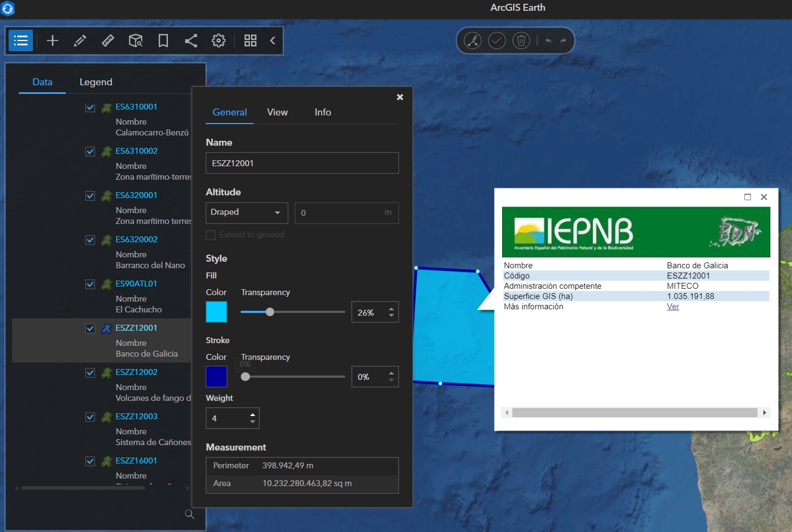Image resolution: width=792 pixels, height=532 pixels.
Task: Collapse the toolbar with left chevron
Action: pos(273,40)
